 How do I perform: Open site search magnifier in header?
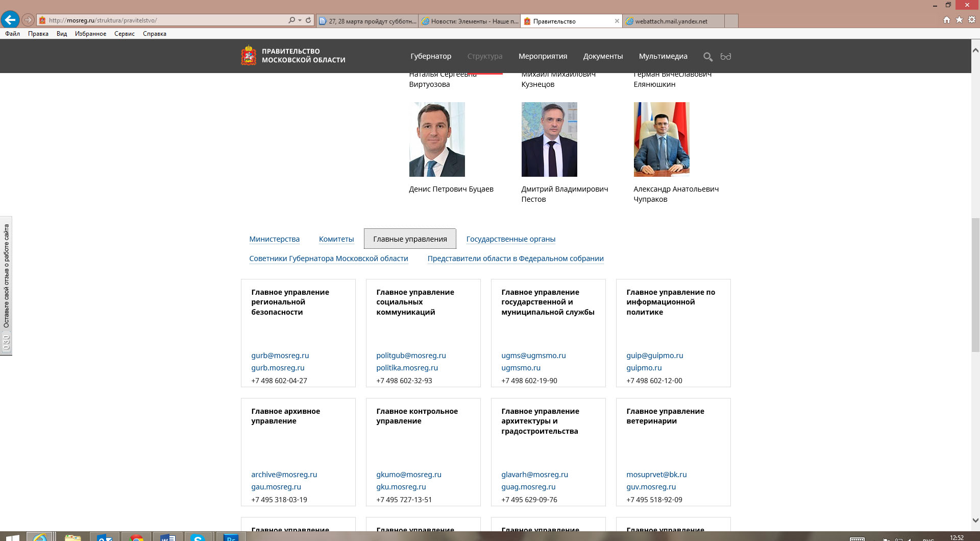pos(708,57)
